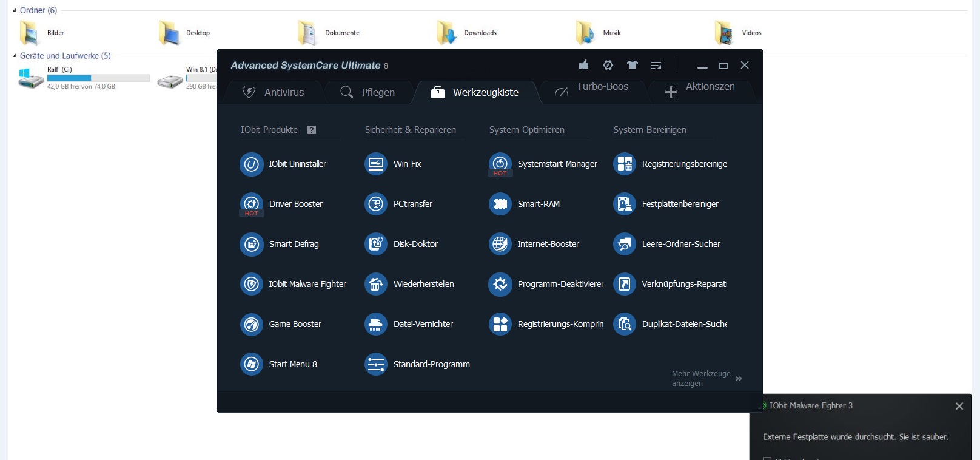Select the Desktop folder in Explorer
Viewport: 980px width, 460px height.
point(184,33)
